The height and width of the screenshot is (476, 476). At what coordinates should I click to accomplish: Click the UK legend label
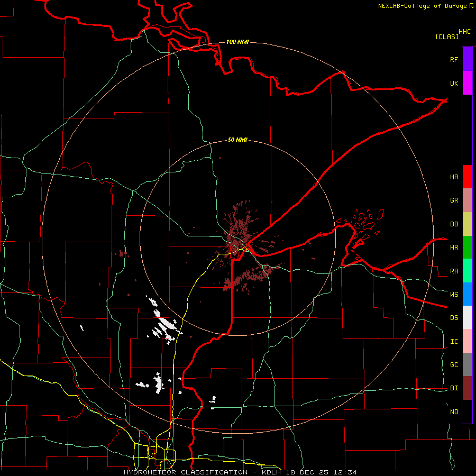(x=454, y=83)
